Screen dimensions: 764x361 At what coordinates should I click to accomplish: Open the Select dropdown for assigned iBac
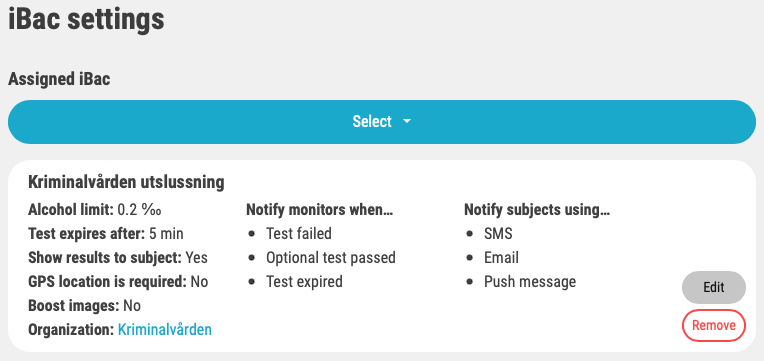click(x=382, y=122)
